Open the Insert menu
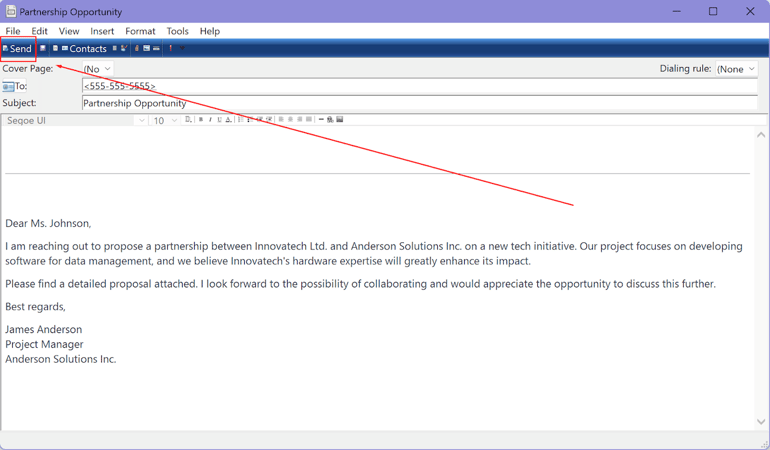The image size is (770, 450). [x=102, y=31]
